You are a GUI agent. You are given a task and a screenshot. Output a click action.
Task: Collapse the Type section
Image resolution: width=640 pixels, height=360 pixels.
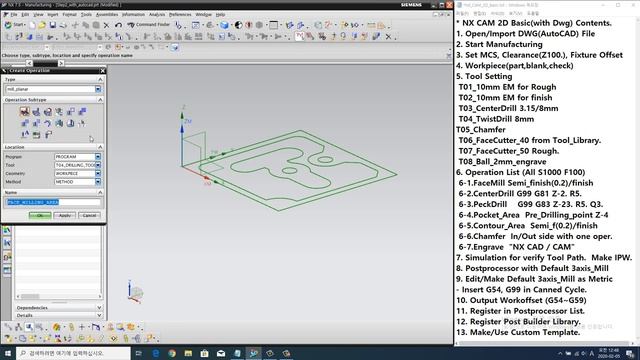point(100,79)
